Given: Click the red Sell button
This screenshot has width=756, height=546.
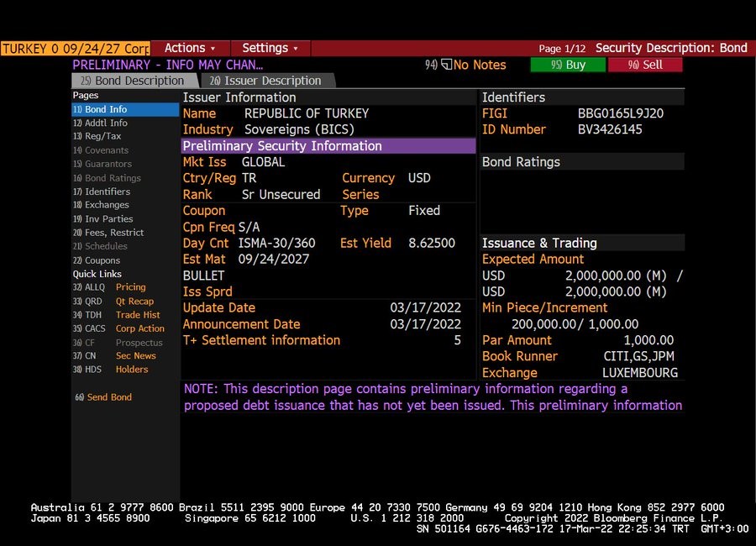Looking at the screenshot, I should pos(645,65).
